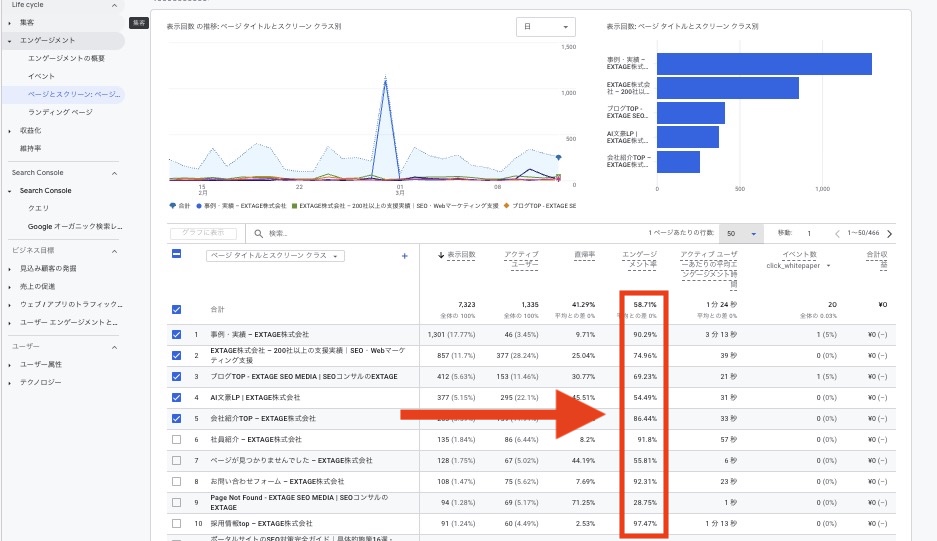Open ページ タイトルとスクリーン クラス dimension dropdown
937x541 pixels.
point(275,256)
